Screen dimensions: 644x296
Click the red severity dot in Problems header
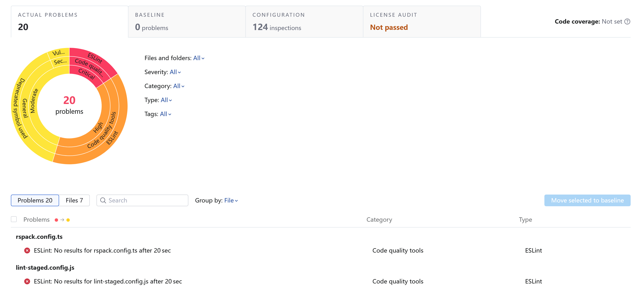[x=56, y=220]
